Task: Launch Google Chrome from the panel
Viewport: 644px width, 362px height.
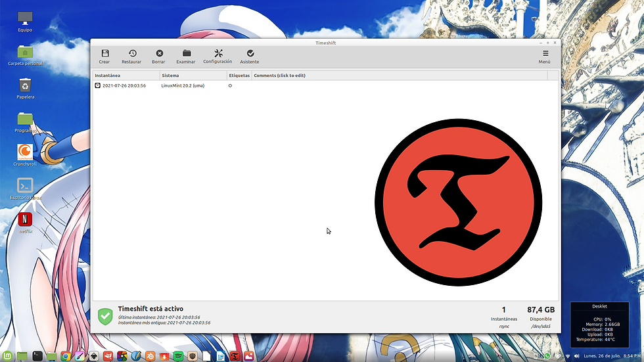Action: [66, 356]
